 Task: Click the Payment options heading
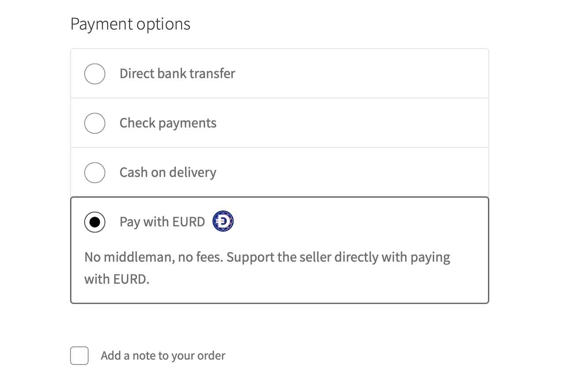[130, 24]
